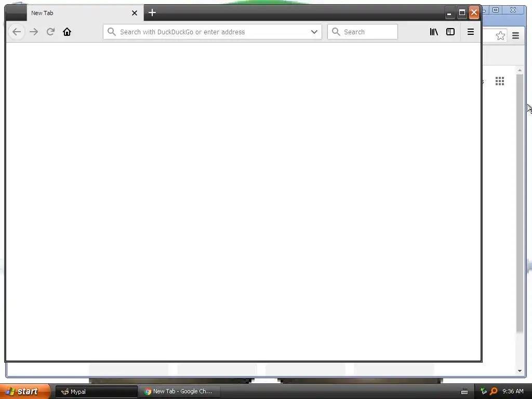The image size is (532, 399).
Task: Focus the Mypal Search field
Action: point(362,32)
